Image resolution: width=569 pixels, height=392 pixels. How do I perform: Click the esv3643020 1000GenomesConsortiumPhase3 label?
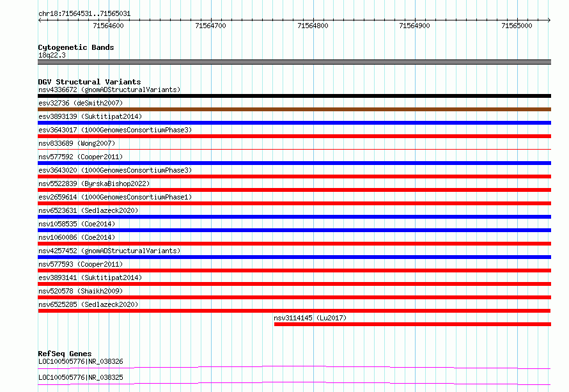coord(115,170)
